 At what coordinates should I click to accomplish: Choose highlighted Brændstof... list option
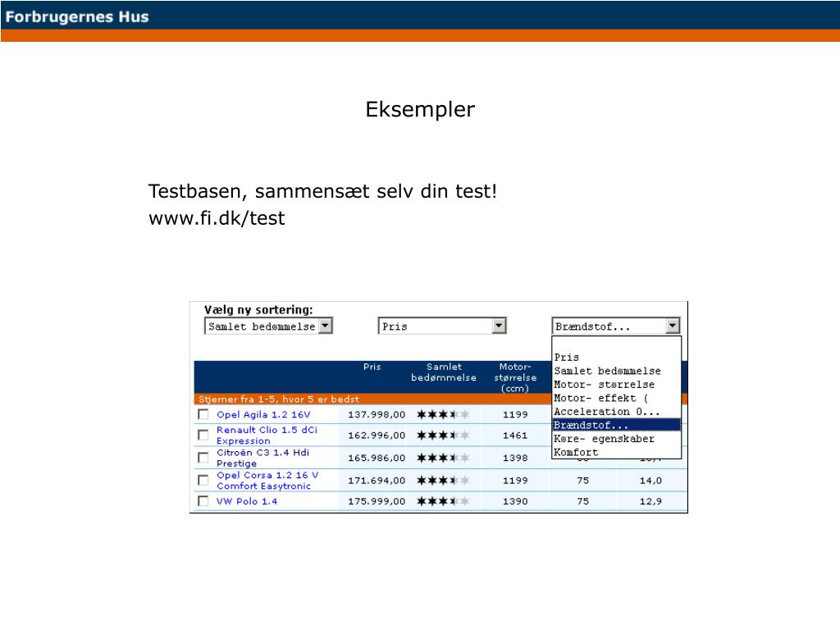pyautogui.click(x=616, y=425)
